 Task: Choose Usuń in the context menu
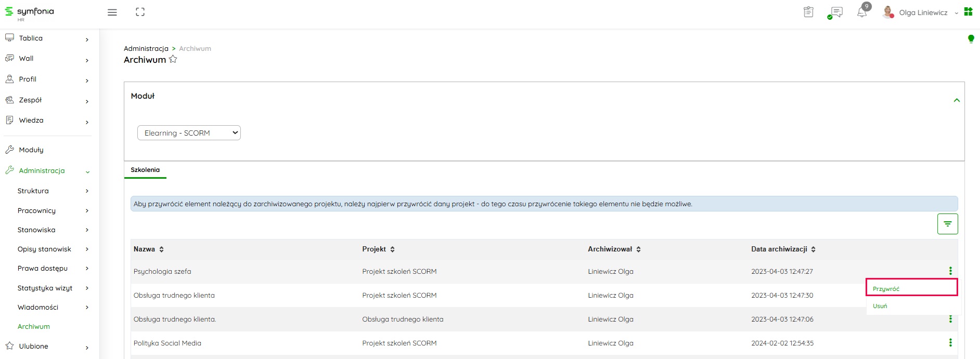coord(880,306)
